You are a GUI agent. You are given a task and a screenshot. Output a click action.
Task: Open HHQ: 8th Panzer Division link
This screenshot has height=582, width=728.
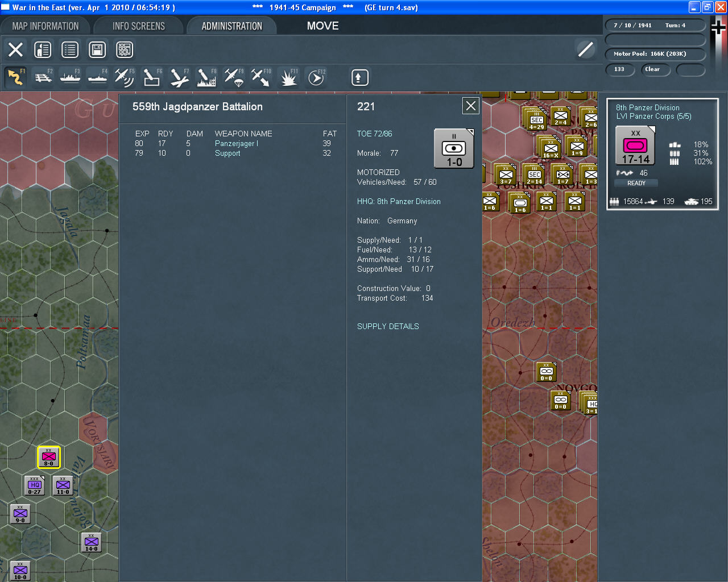399,201
